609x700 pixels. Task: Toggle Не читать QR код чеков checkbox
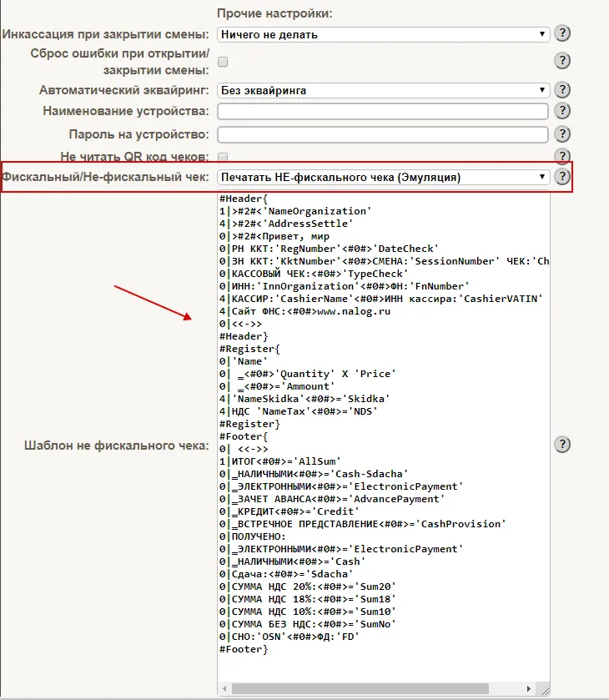[x=223, y=157]
